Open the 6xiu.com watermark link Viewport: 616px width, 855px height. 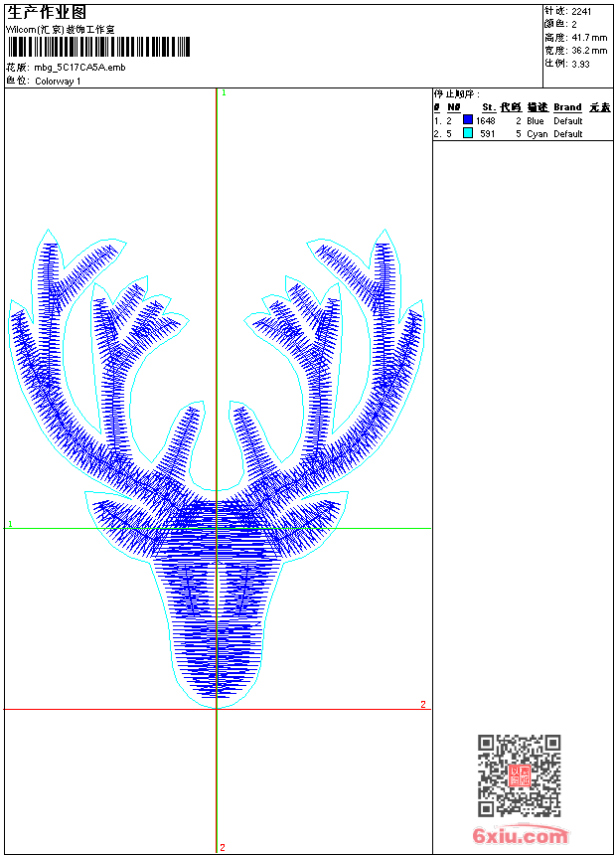pyautogui.click(x=520, y=836)
